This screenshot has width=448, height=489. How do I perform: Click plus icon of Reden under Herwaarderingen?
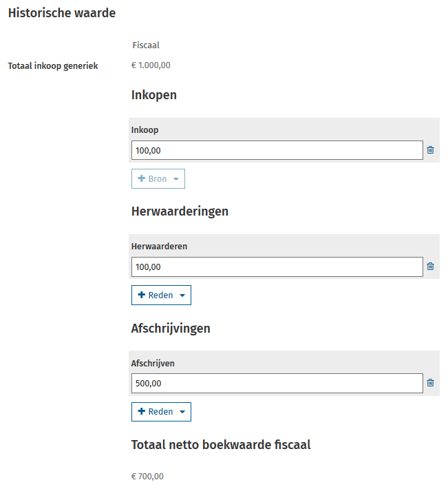coord(142,295)
